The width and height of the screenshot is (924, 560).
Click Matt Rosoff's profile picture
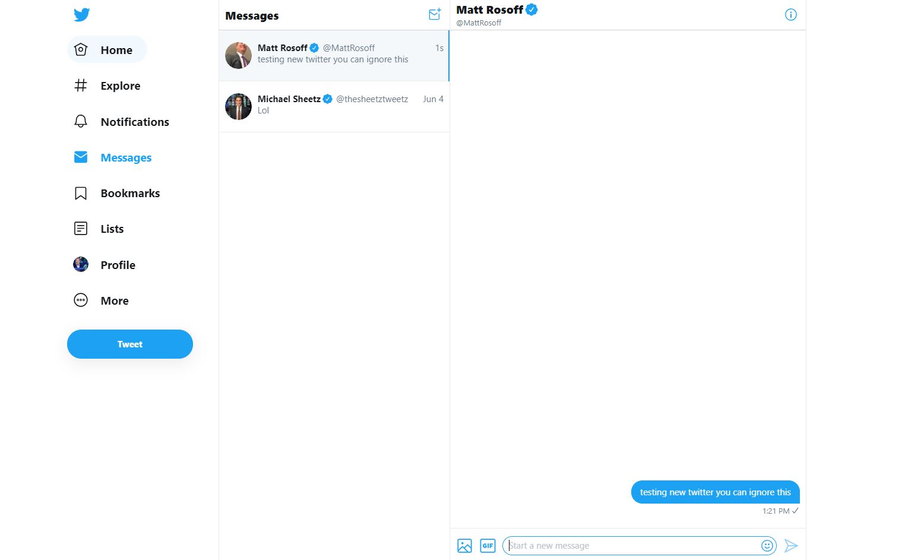coord(238,55)
